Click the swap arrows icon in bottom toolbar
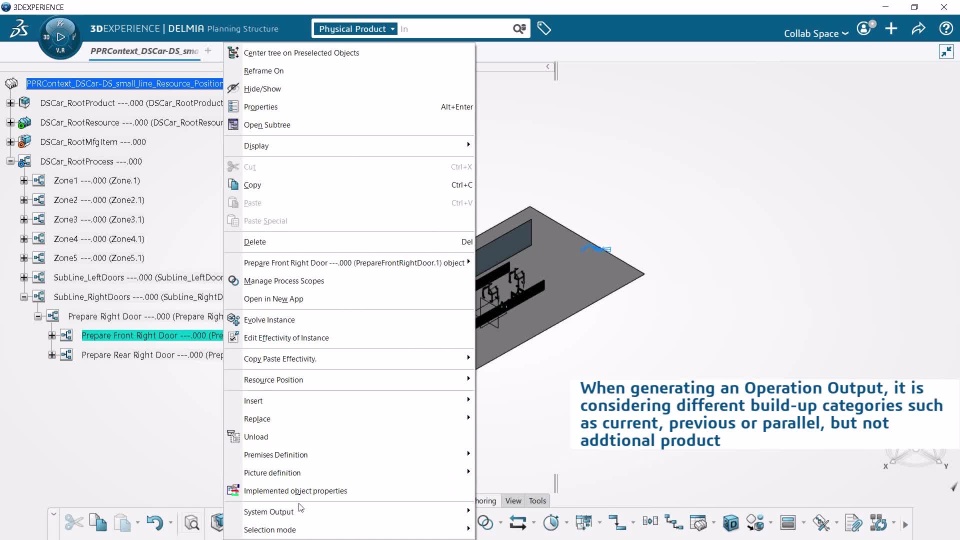 coord(518,522)
